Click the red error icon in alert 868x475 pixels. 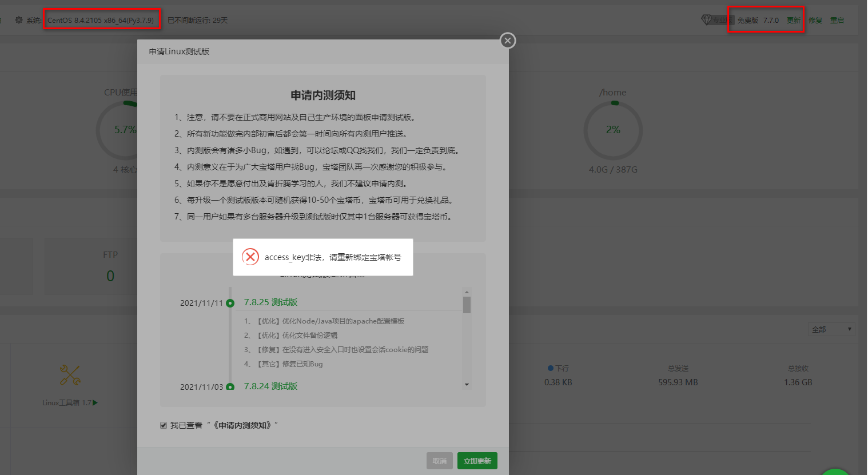(x=250, y=257)
